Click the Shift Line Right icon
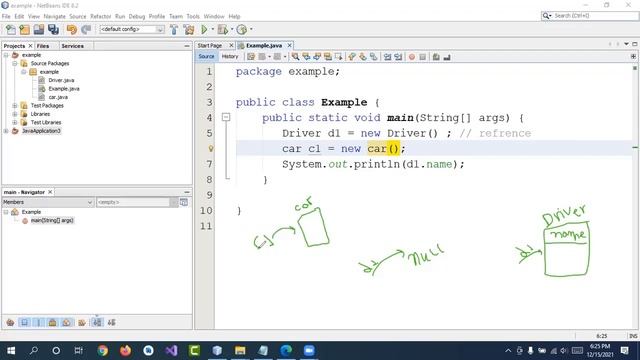 pyautogui.click(x=398, y=57)
